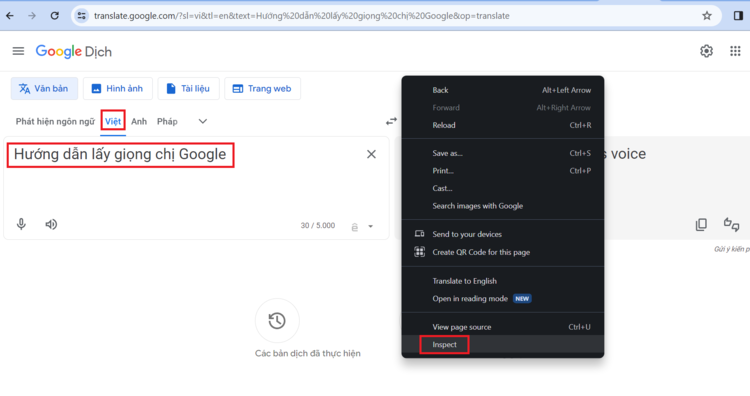Open the Settings gear icon
The image size is (750, 396).
click(x=706, y=51)
